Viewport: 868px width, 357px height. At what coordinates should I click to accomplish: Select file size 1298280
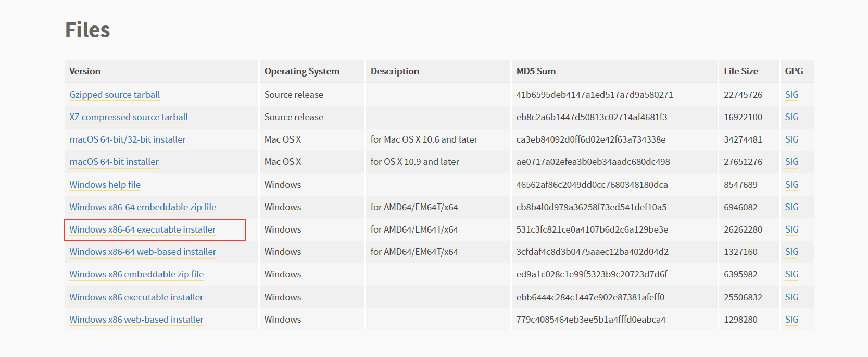coord(740,320)
